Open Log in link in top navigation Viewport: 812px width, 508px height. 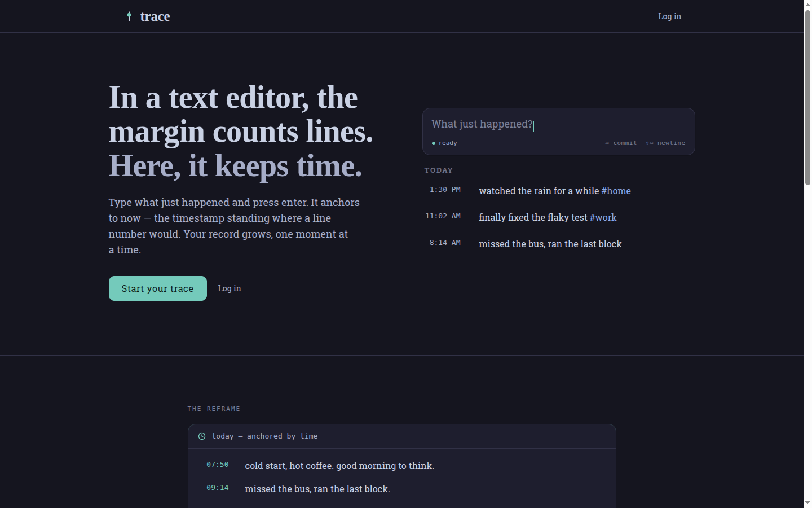click(x=669, y=16)
